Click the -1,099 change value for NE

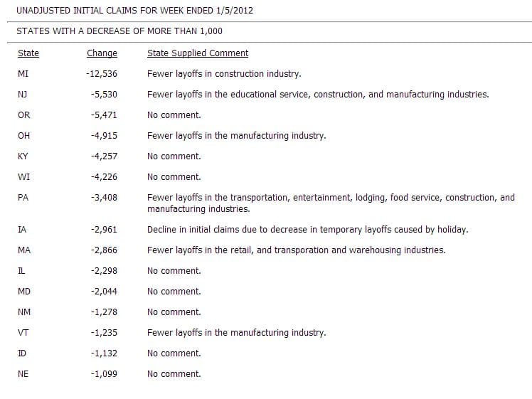(x=104, y=374)
